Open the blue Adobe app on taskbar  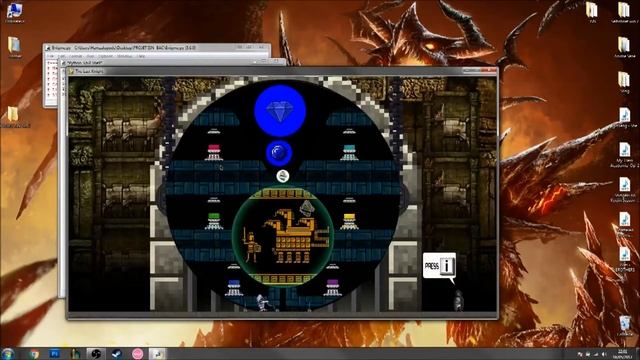(x=54, y=353)
